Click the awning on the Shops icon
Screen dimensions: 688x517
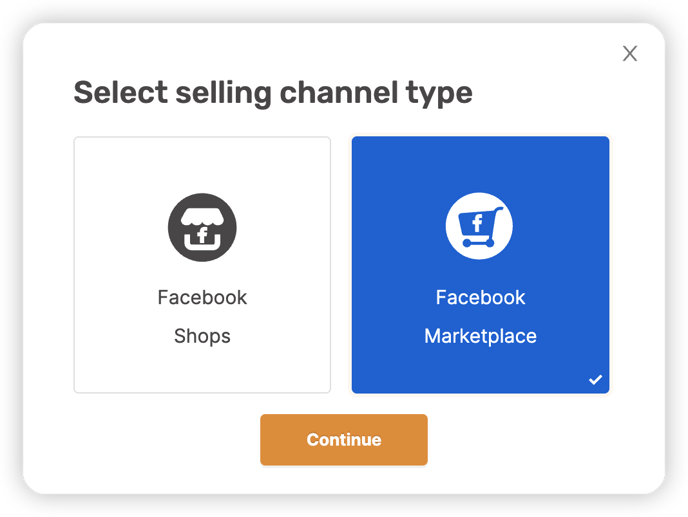click(202, 217)
